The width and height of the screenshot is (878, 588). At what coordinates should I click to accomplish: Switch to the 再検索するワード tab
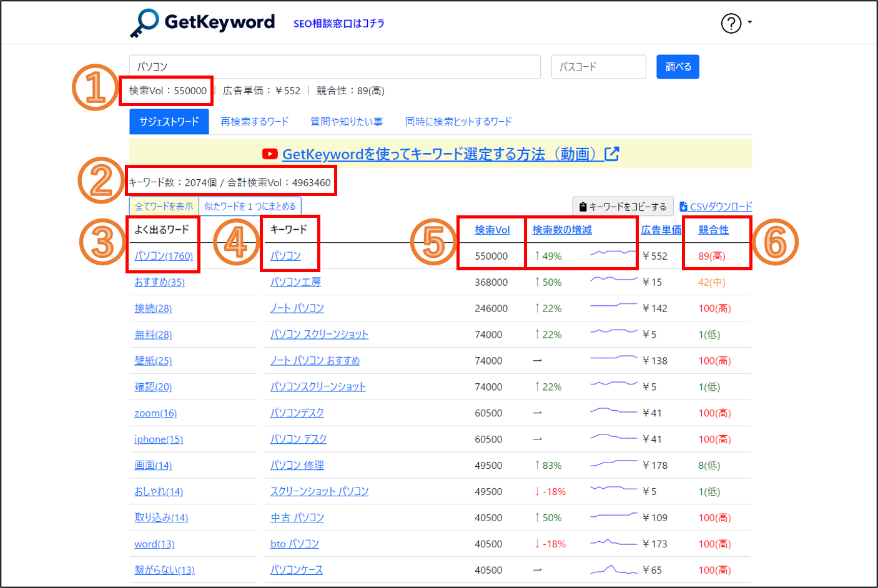tap(254, 122)
